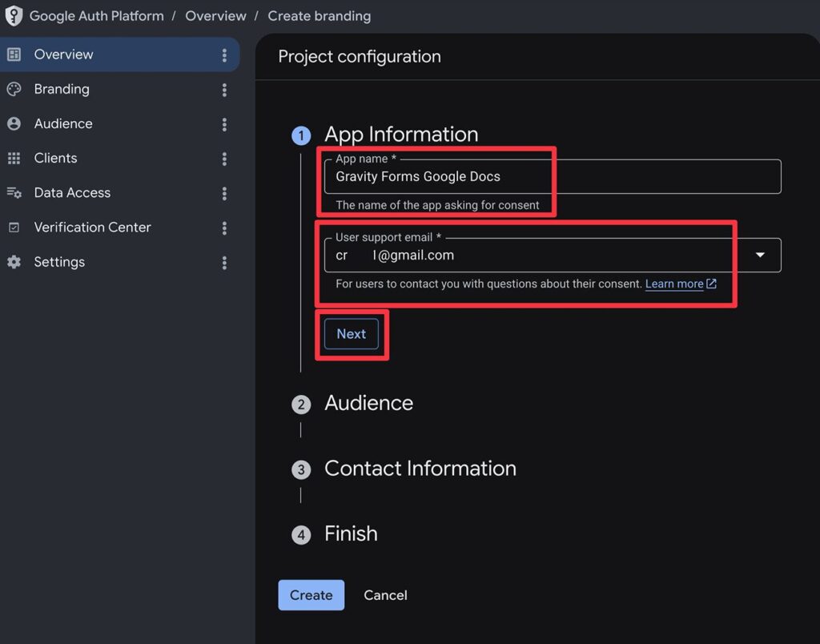Click the App Information step heading
Screen dimensions: 820x644
pos(401,135)
